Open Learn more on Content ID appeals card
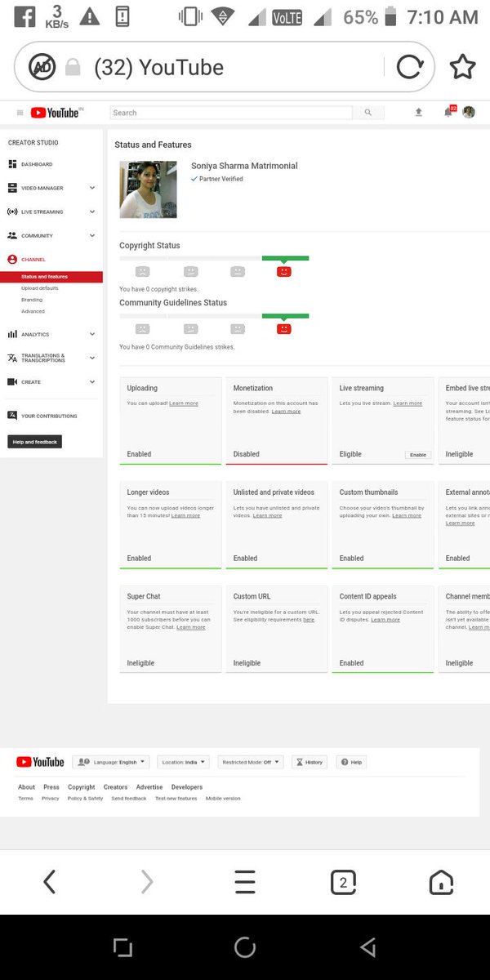The width and height of the screenshot is (490, 980). pyautogui.click(x=385, y=620)
